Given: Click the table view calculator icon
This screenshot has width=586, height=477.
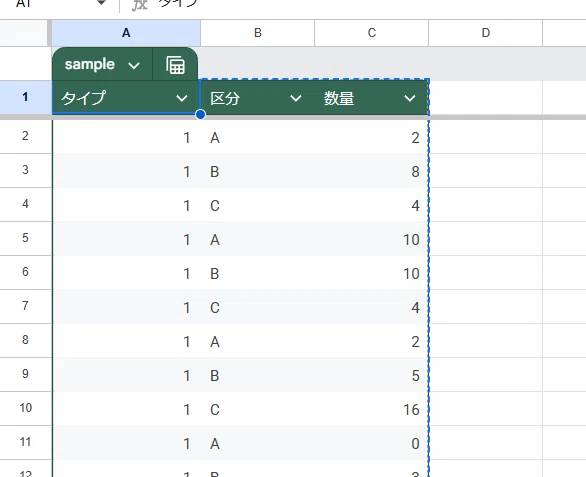Looking at the screenshot, I should click(x=175, y=65).
